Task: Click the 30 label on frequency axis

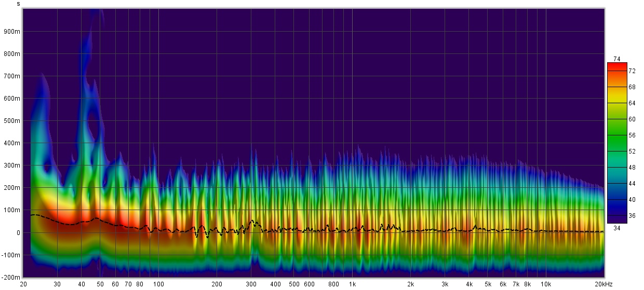Action: (x=57, y=284)
